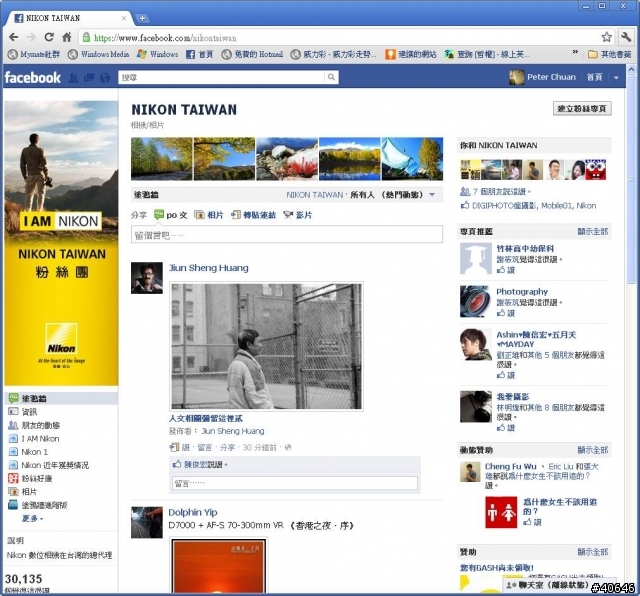Expand the wall filter dropdown arrow
The image size is (640, 596).
coord(432,195)
